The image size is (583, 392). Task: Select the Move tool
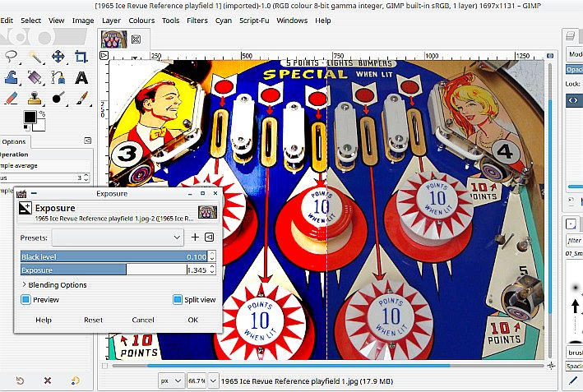(58, 57)
